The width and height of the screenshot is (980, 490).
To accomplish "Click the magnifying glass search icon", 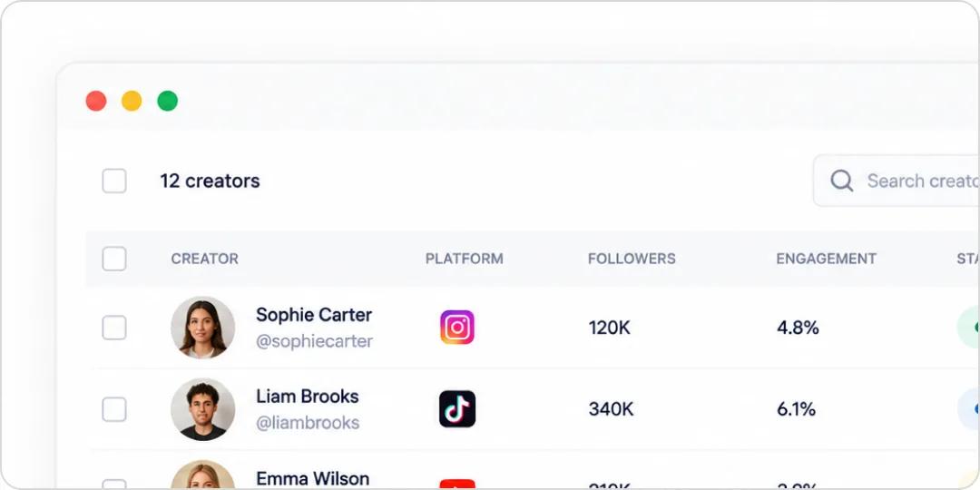I will [841, 181].
